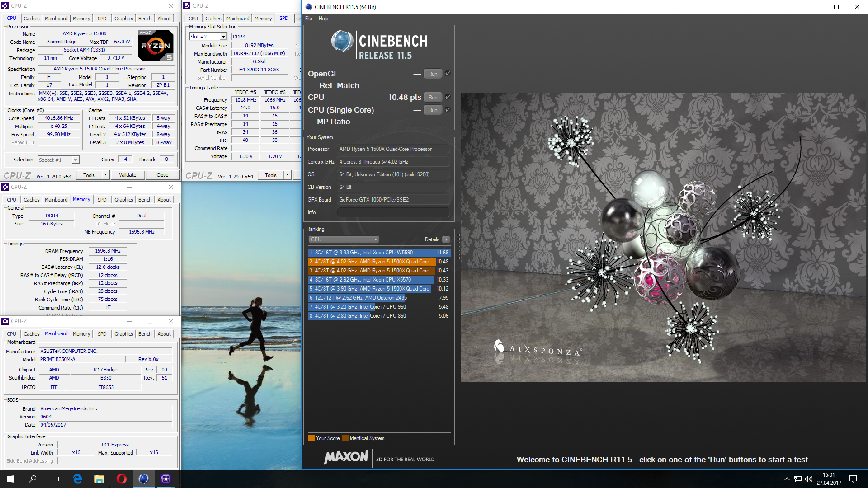Screen dimensions: 868x488
Task: Click the Cinebench render preview image
Action: (664, 237)
